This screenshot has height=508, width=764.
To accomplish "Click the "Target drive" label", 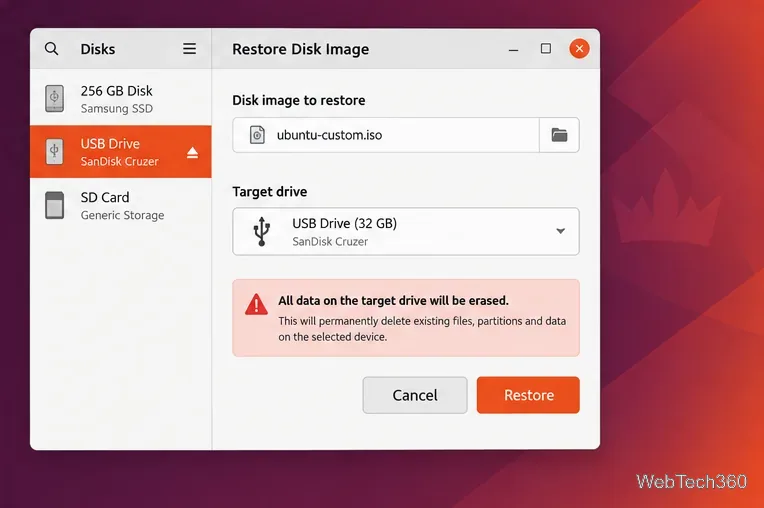I will (269, 191).
